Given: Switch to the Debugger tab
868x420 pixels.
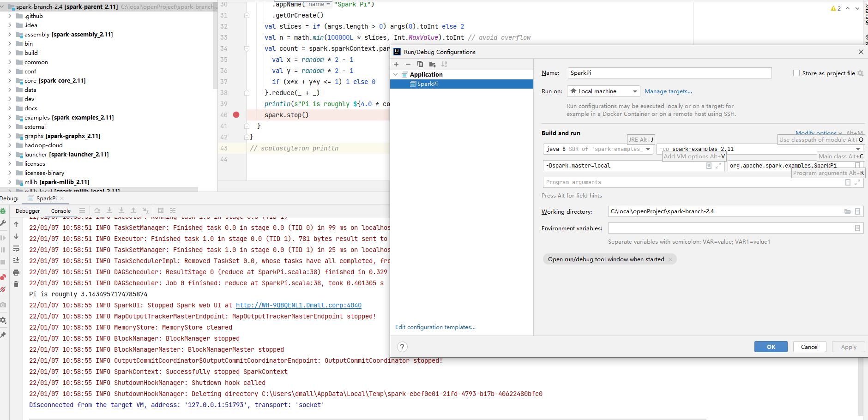Looking at the screenshot, I should point(28,210).
